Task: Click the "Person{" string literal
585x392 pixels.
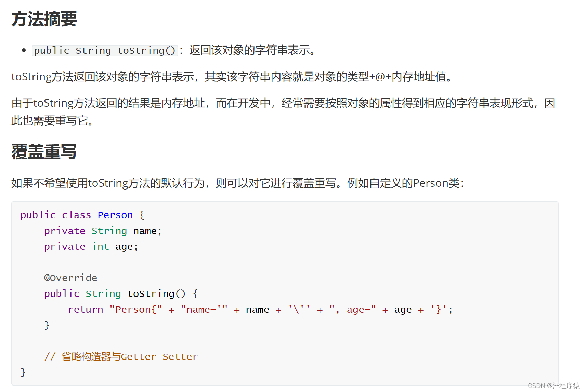Action: pos(136,310)
